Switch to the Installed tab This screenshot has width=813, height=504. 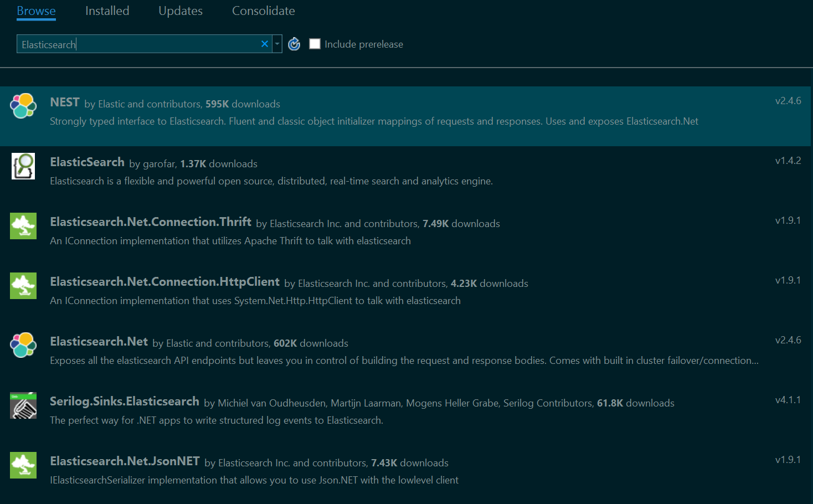click(107, 11)
